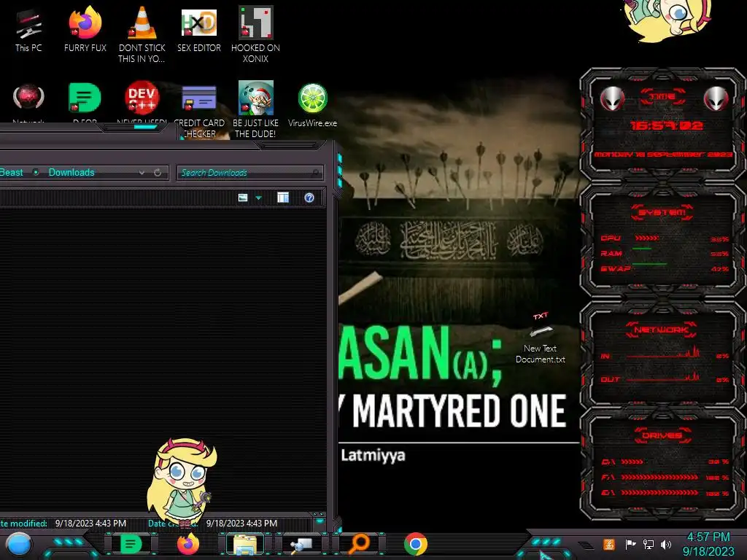Click the IN traffic graph in NETWORK widget
This screenshot has height=560, width=747.
(663, 352)
